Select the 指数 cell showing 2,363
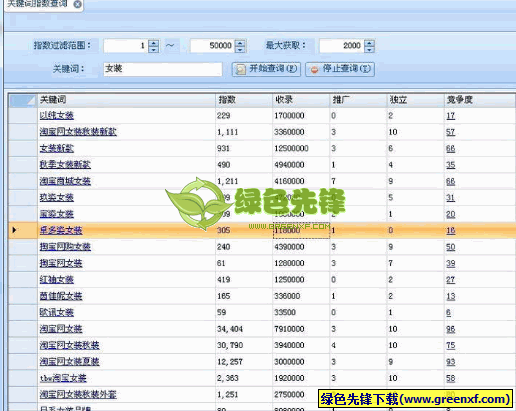Viewport: 516px width, 411px height. 244,378
